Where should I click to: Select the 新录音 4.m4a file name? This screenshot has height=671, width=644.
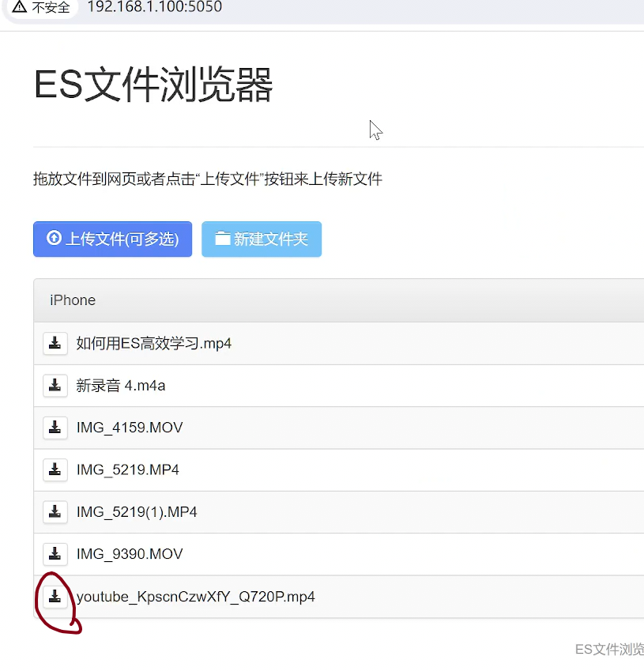(120, 386)
